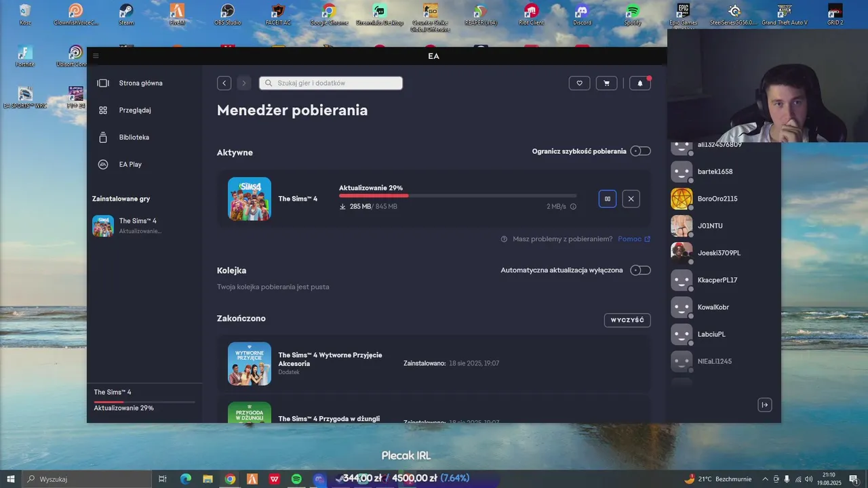Toggle Automatyczna aktualizacja switch
This screenshot has height=488, width=868.
point(640,270)
